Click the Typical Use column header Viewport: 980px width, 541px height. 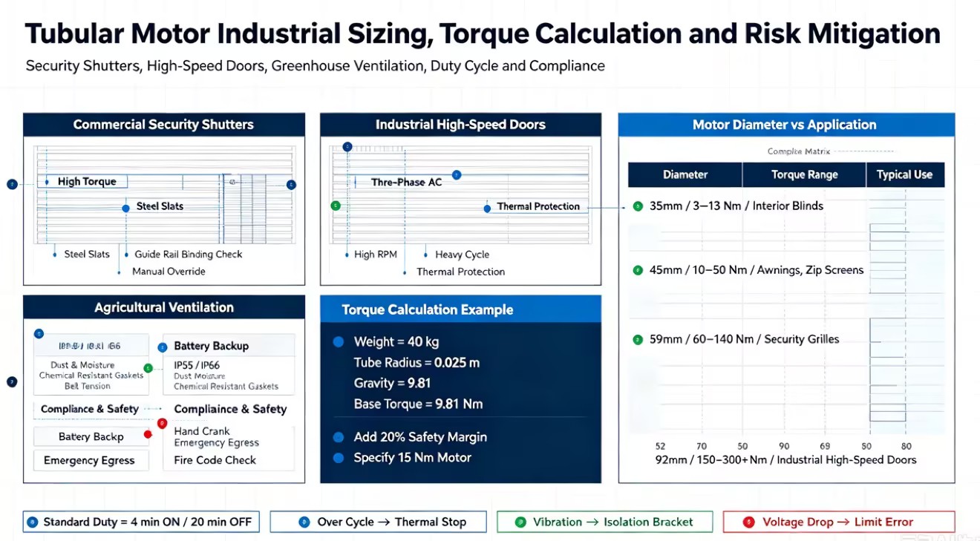pos(905,175)
